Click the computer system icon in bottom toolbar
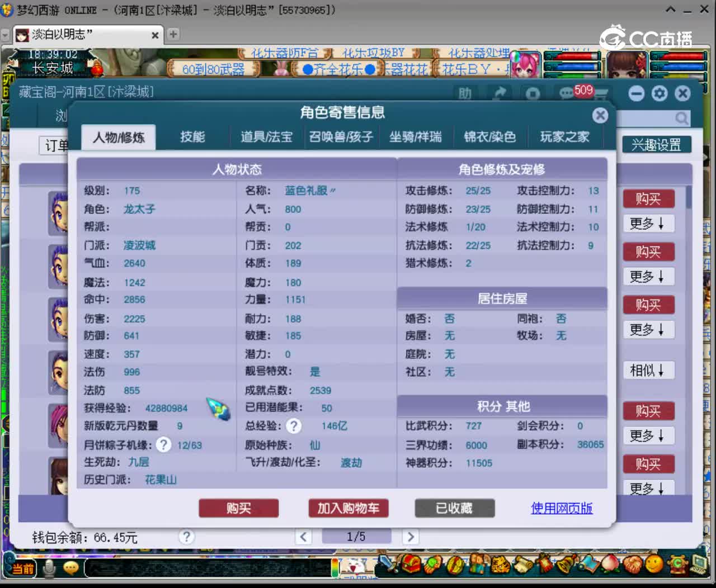The height and width of the screenshot is (588, 716). (699, 563)
